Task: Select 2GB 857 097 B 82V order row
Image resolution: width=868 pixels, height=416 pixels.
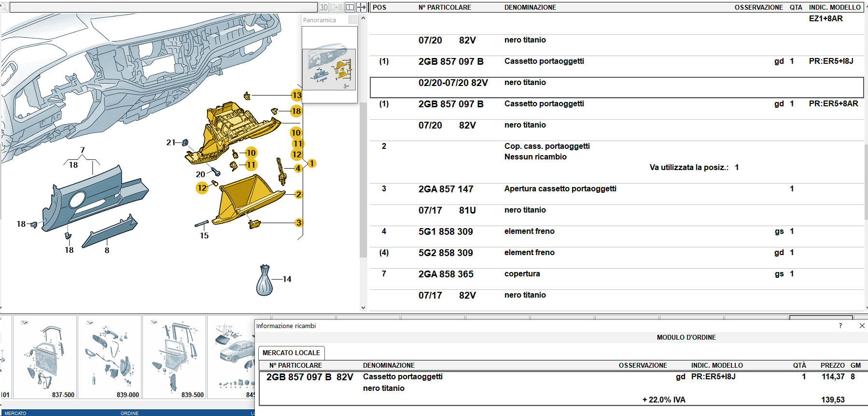Action: (x=563, y=388)
